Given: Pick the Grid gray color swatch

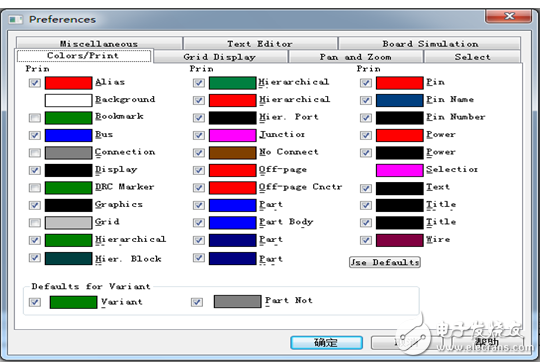Looking at the screenshot, I should click(68, 223).
